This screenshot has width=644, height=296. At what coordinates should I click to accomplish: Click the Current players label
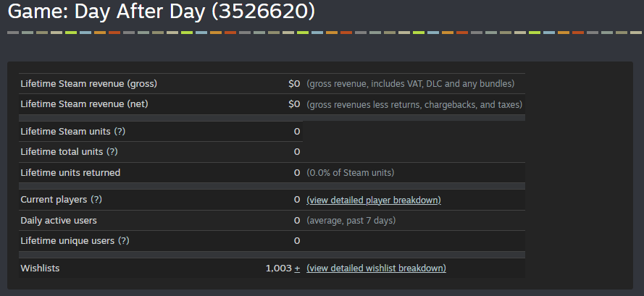(x=54, y=200)
